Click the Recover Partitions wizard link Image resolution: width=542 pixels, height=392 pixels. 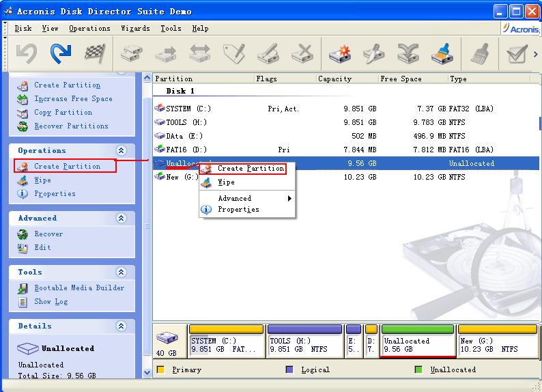point(71,126)
